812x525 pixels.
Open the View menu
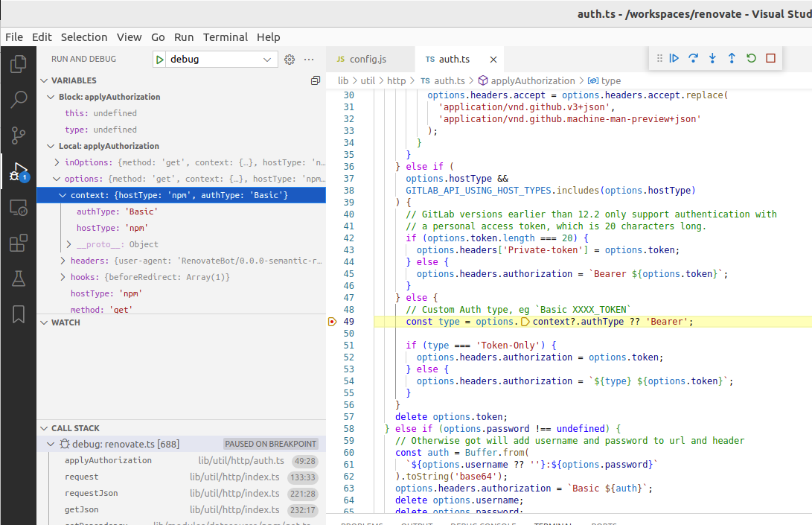(129, 37)
